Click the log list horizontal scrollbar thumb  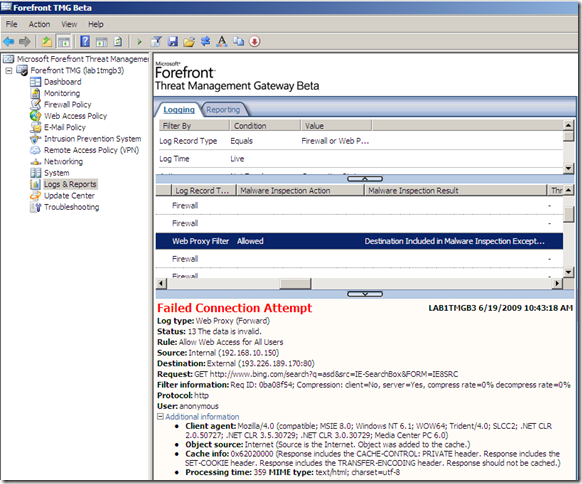click(x=295, y=284)
